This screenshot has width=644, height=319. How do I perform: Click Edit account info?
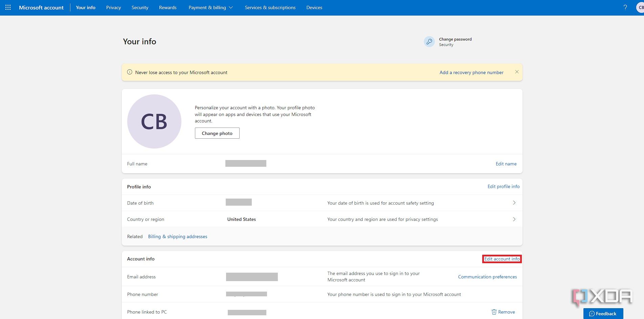[502, 259]
